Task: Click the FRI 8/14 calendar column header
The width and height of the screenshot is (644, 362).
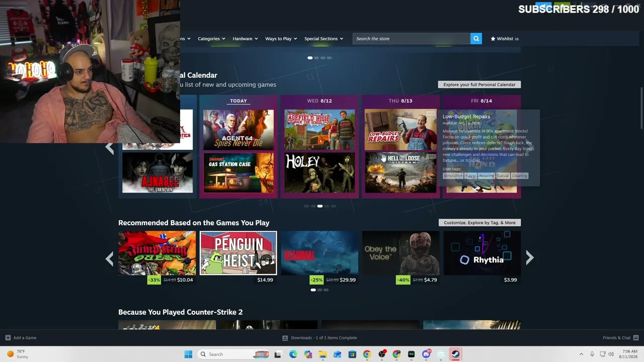Action: 481,101
